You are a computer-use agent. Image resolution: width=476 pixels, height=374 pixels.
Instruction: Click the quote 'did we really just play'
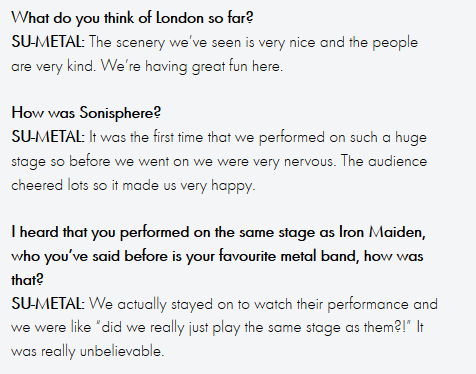pyautogui.click(x=169, y=328)
